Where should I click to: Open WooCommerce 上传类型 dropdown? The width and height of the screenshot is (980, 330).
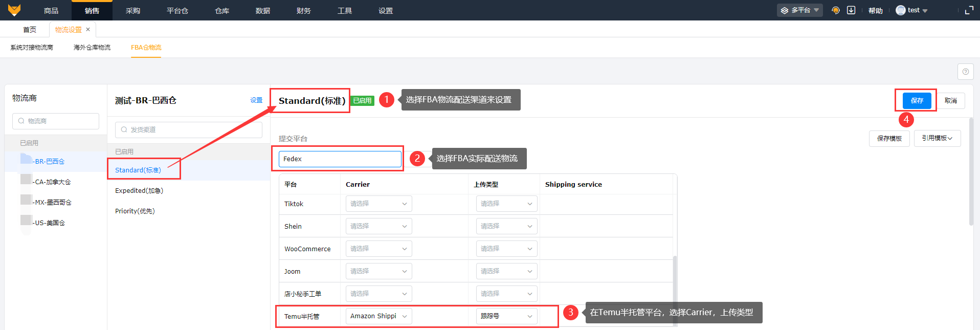click(507, 249)
